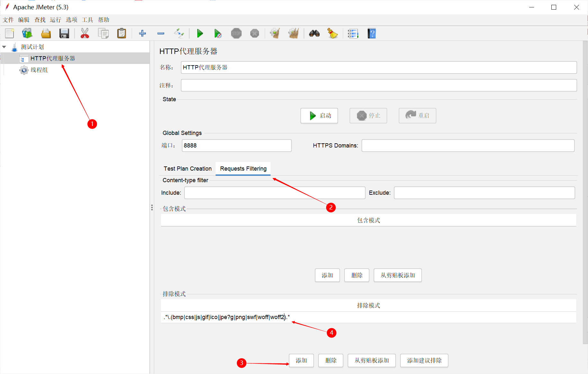Open the Help question mark icon
Viewport: 588px width, 374px height.
(372, 33)
